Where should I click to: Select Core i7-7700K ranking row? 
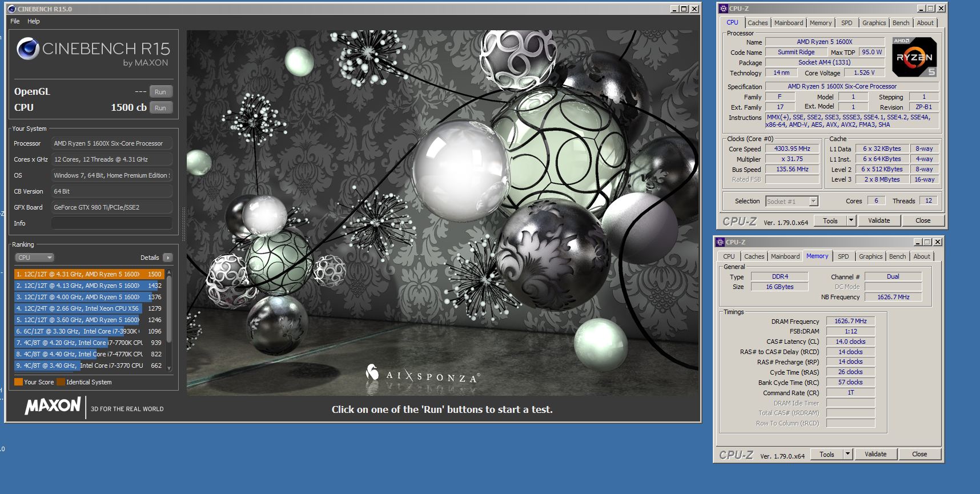tap(89, 343)
